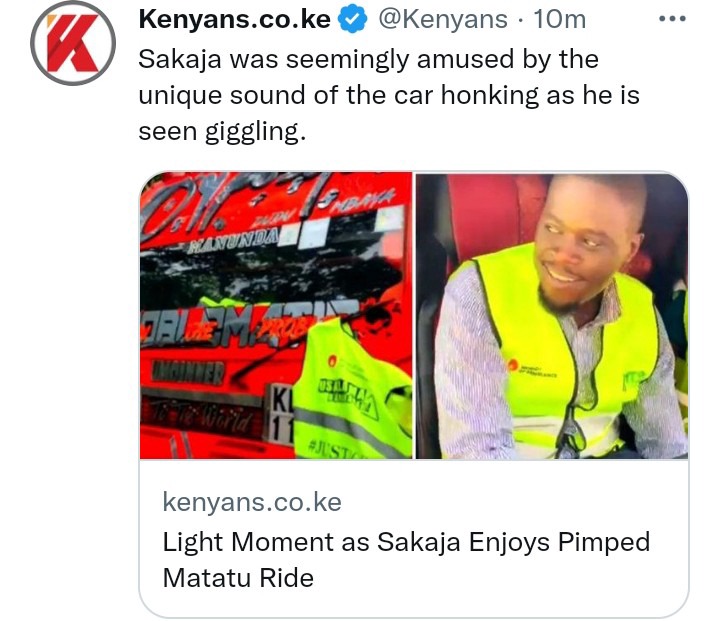Click the 'seen giggling.' text line
The image size is (720, 621).
click(x=222, y=132)
